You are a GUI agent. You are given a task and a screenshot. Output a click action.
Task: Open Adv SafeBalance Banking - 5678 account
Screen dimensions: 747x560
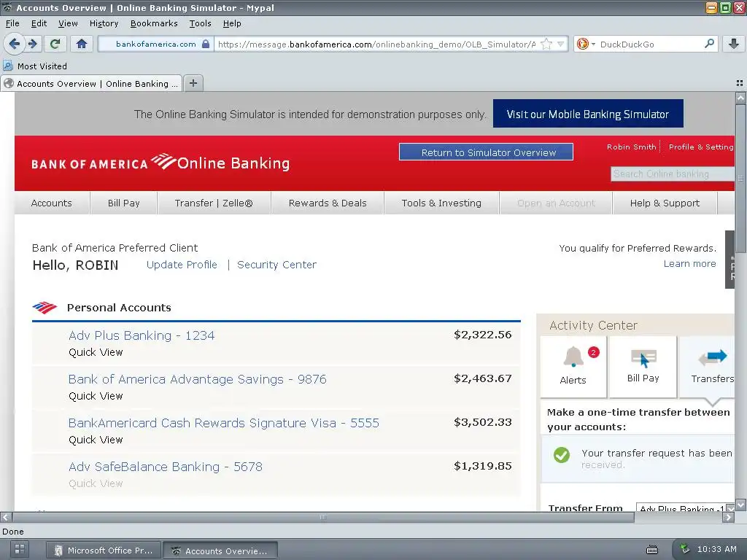pyautogui.click(x=166, y=467)
